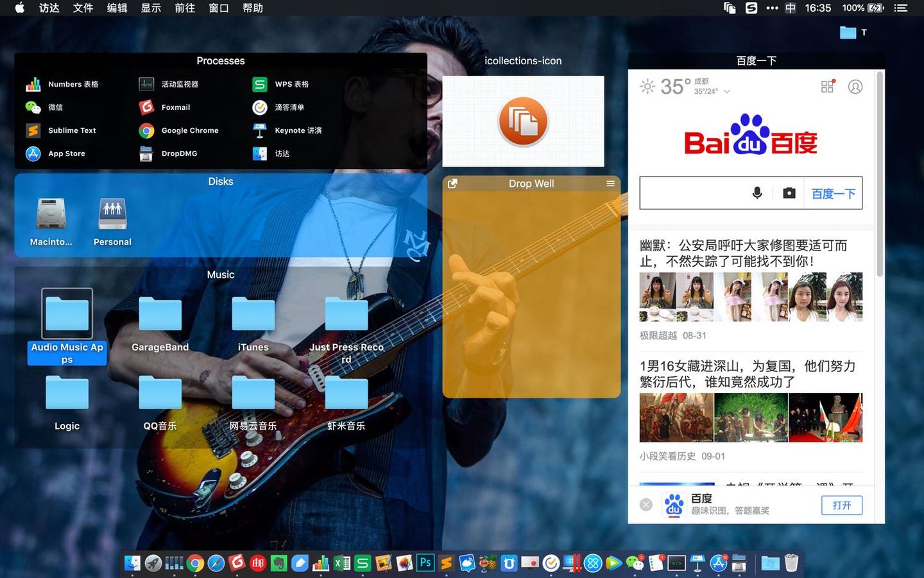924x578 pixels.
Task: Open the notification center list icon
Action: click(901, 8)
